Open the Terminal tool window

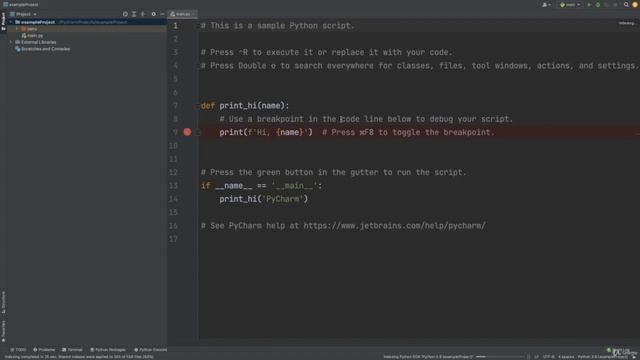[72, 350]
